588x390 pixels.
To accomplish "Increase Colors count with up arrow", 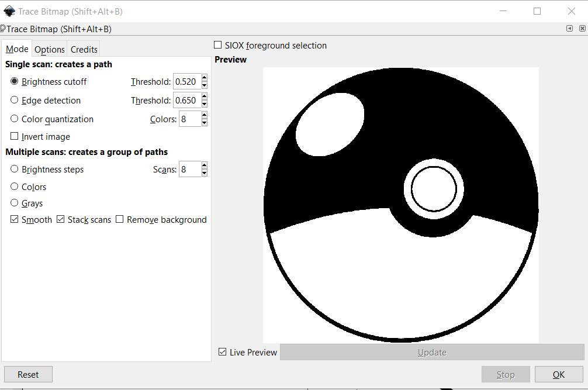I will tap(205, 115).
